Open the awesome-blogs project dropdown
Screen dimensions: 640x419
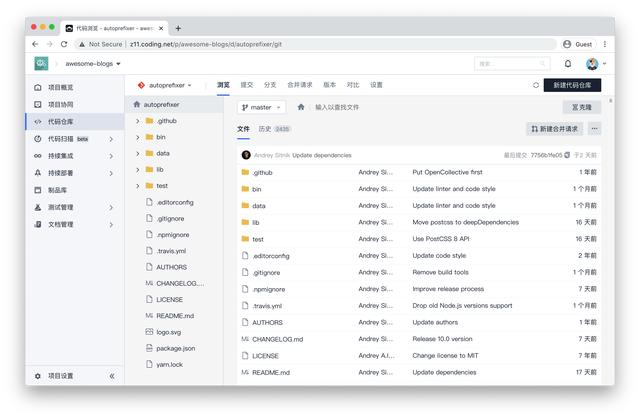click(x=93, y=64)
